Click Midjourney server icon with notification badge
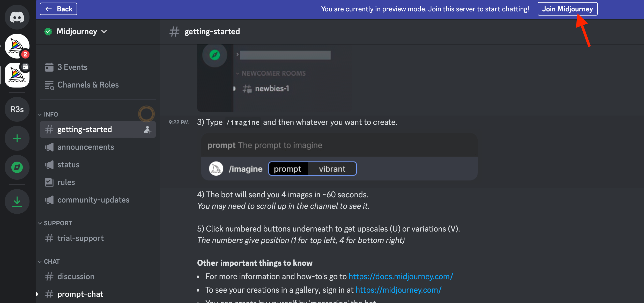This screenshot has height=303, width=644. coord(17,46)
